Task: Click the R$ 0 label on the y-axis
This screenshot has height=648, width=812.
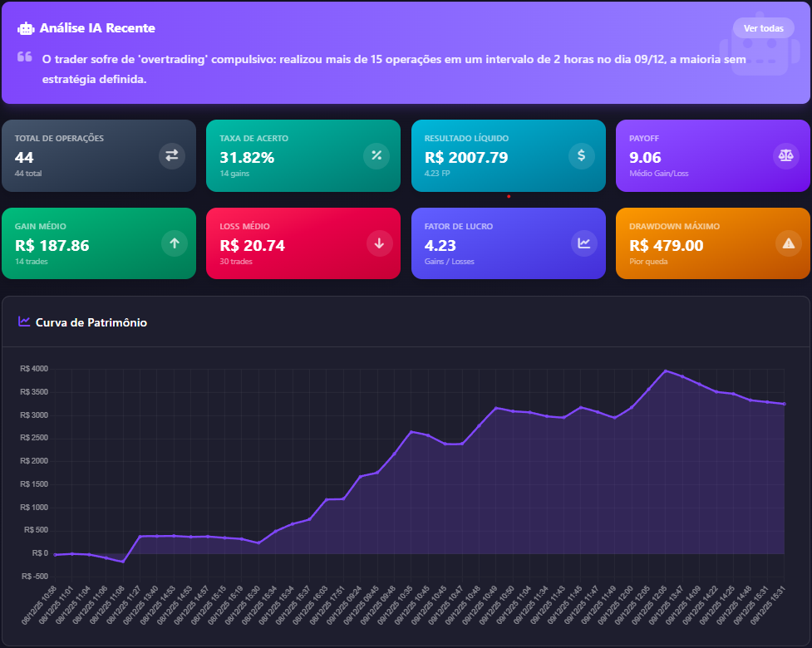Action: click(38, 552)
